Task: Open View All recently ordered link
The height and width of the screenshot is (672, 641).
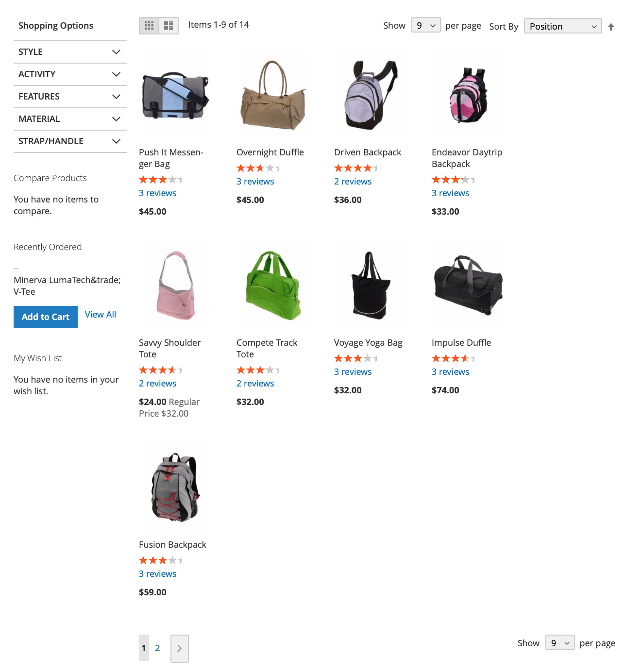Action: coord(101,315)
